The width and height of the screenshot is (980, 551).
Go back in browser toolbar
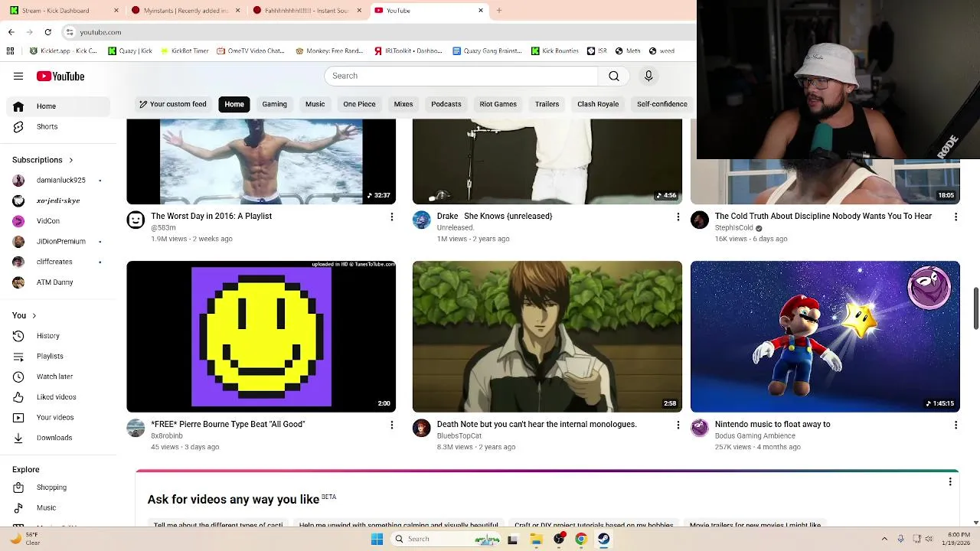(x=11, y=32)
